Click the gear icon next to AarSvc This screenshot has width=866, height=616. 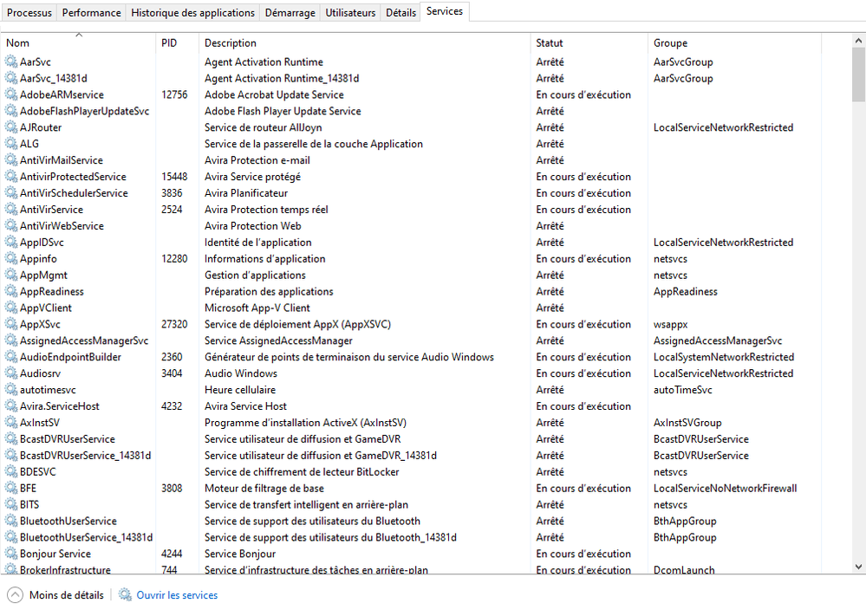coord(11,62)
